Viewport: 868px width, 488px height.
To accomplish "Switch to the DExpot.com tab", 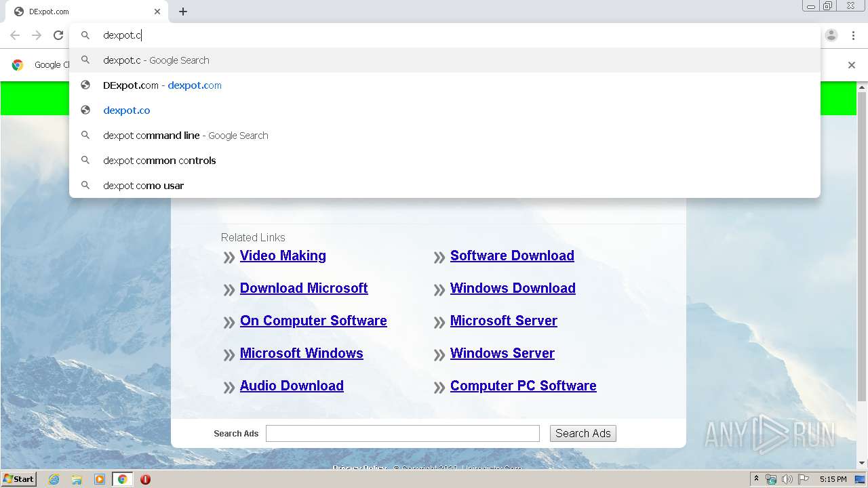I will [x=87, y=12].
